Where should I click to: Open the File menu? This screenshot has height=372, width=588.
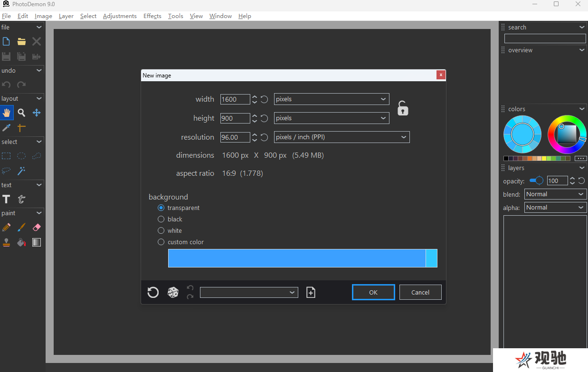point(6,16)
